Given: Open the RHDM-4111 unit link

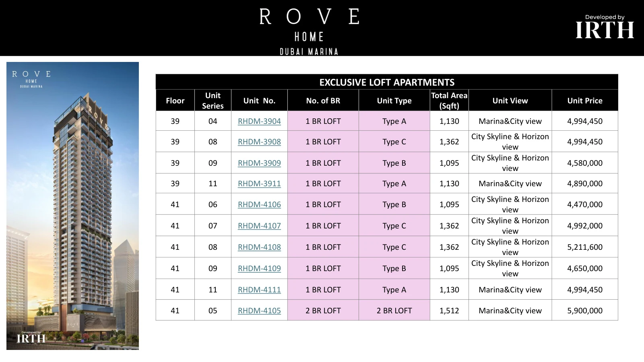Looking at the screenshot, I should tap(259, 290).
